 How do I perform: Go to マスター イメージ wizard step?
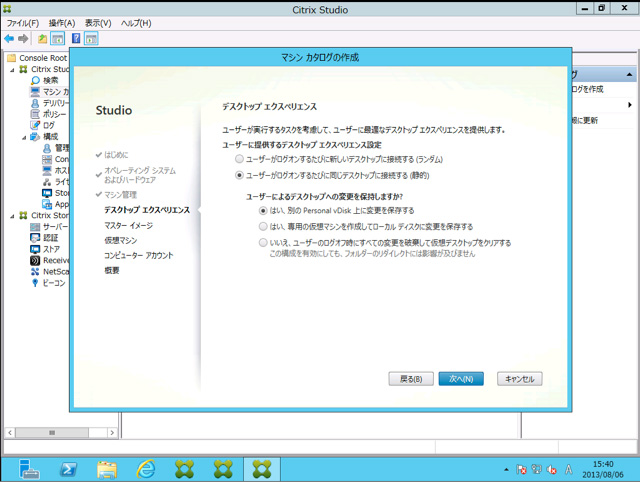(x=129, y=225)
